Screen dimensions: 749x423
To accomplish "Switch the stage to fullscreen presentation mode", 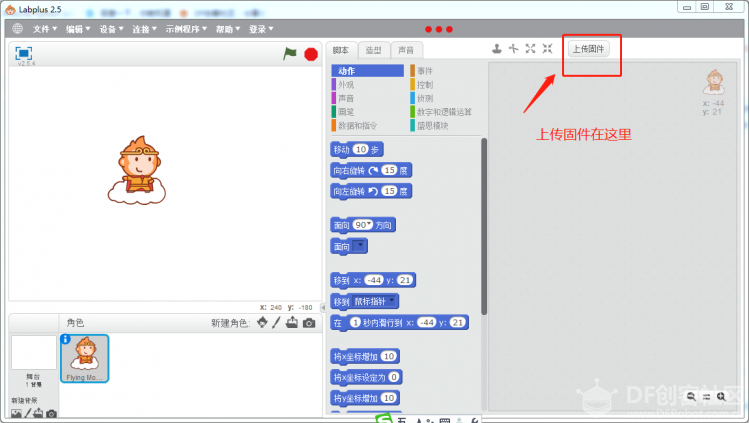I will pos(23,53).
